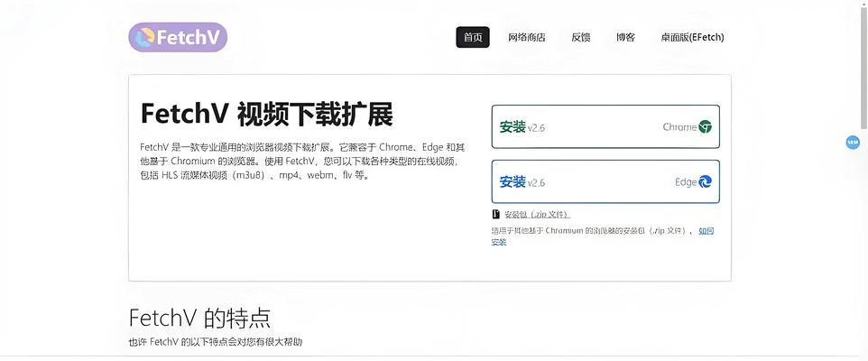The width and height of the screenshot is (868, 361).
Task: Open the 如何安装 link
Action: 706,231
